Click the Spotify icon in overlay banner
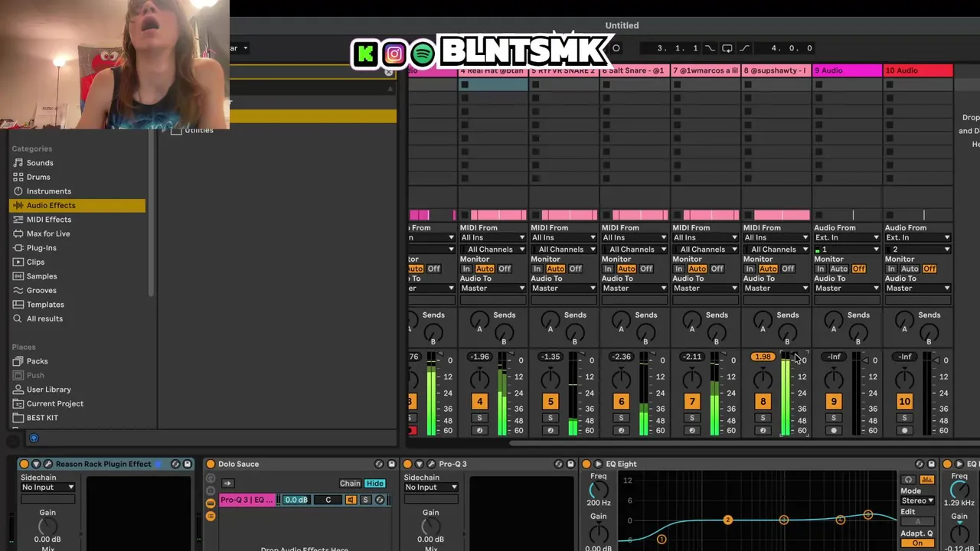 pos(422,54)
